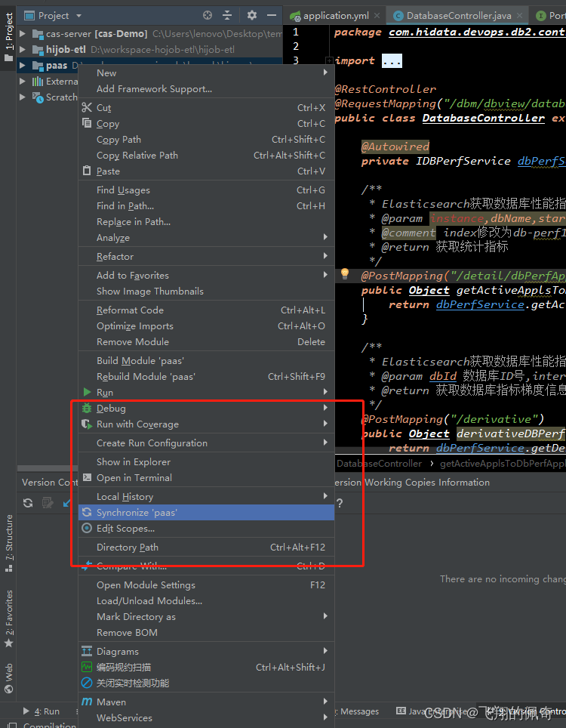Choose Optimize Imports
566x728 pixels.
coord(207,326)
